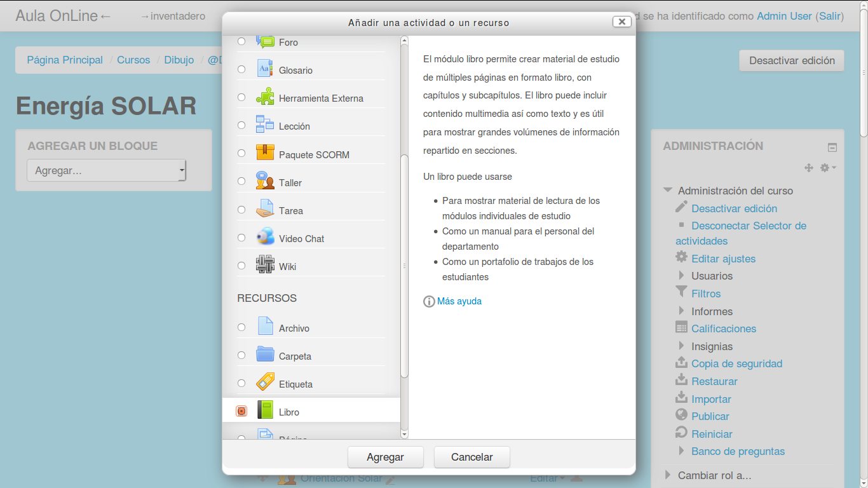The image size is (868, 488).
Task: Open the Más ayuda link
Action: [x=459, y=301]
